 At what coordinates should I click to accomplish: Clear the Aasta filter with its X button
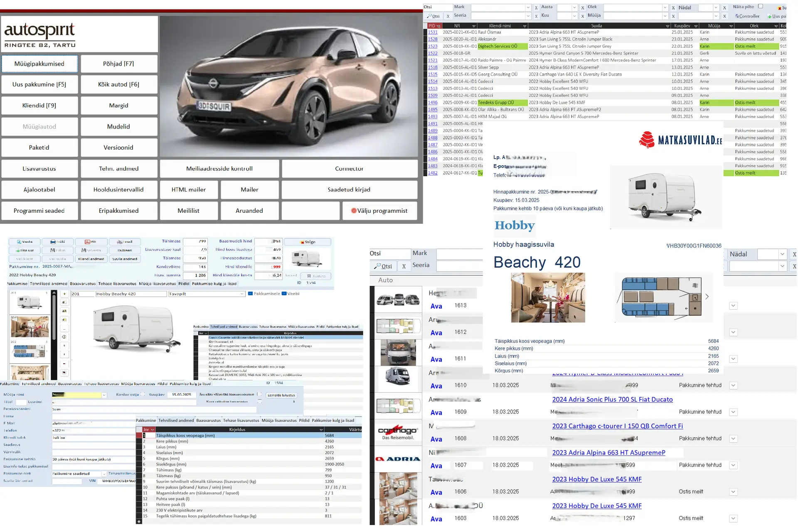click(x=583, y=7)
